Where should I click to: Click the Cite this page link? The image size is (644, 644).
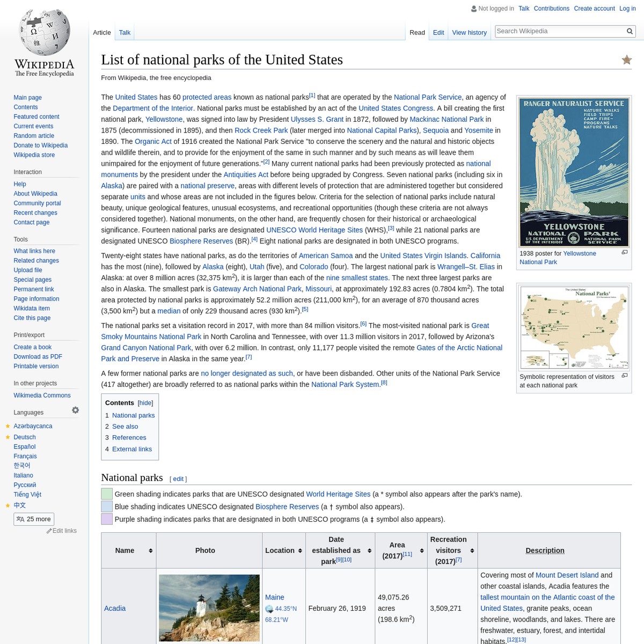tap(32, 318)
